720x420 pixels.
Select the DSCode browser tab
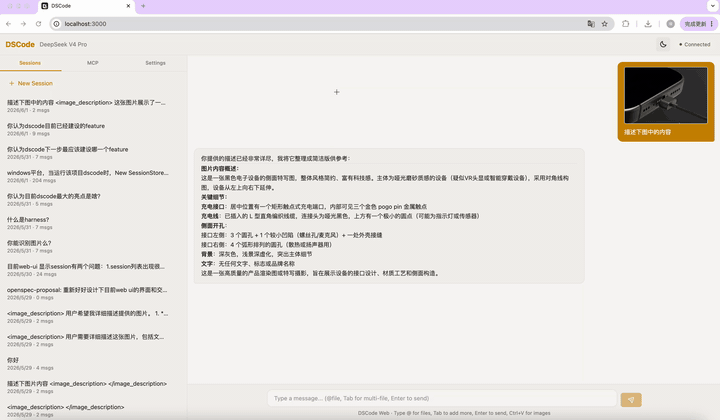(x=86, y=6)
